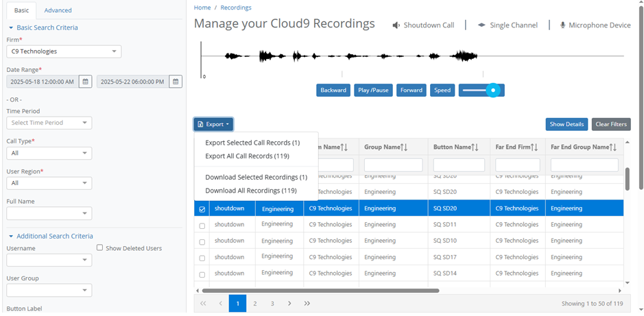644x316 pixels.
Task: Click the Forward playback button
Action: point(411,90)
